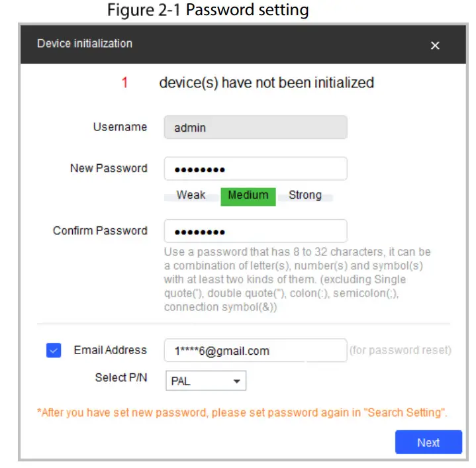Click the Next button

(x=428, y=442)
